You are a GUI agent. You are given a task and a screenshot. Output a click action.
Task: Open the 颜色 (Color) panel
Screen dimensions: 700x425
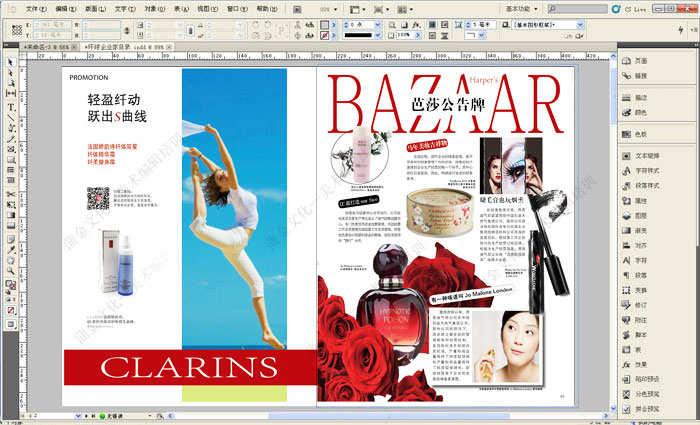click(635, 112)
